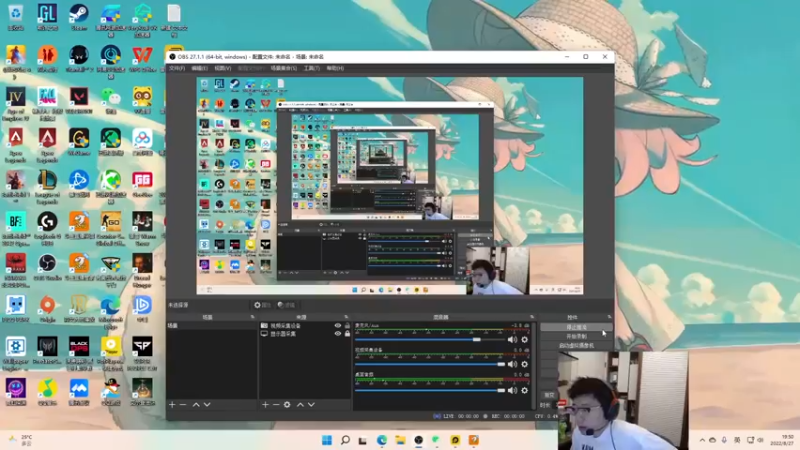This screenshot has width=800, height=450.
Task: Select WeChat desktop shortcut
Action: pos(110,100)
